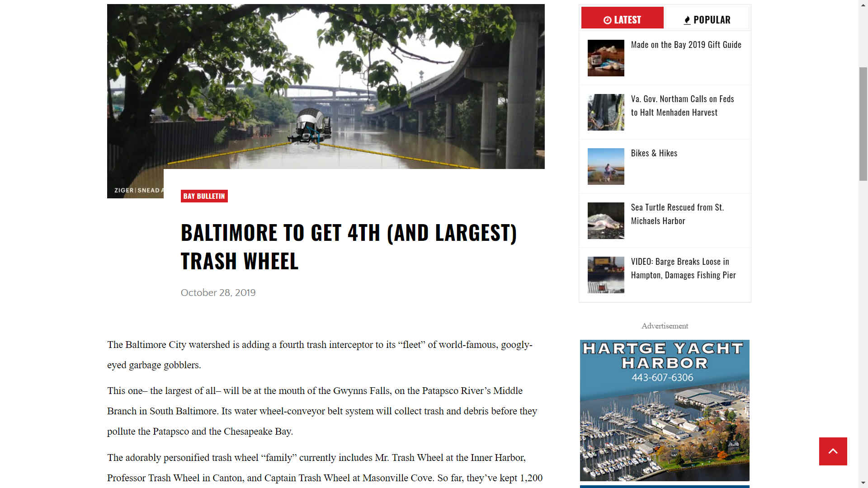Open Sea Turtle Rescued from St. Michaels Harbor
The image size is (868, 488).
677,214
